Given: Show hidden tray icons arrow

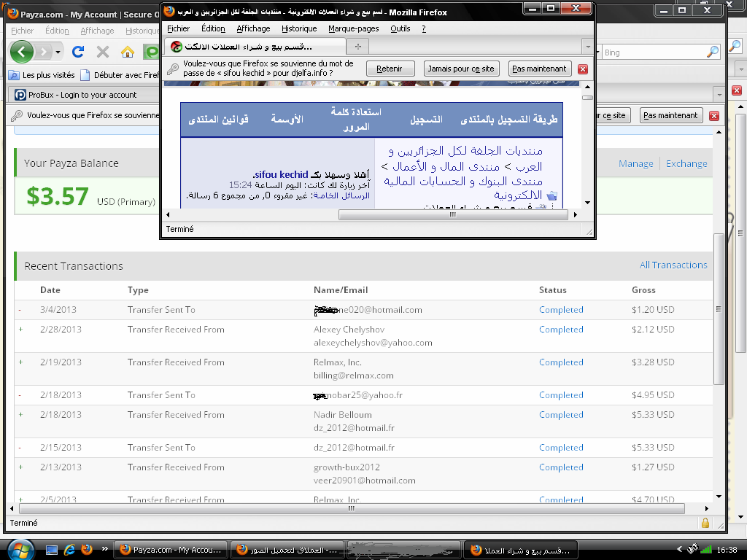Looking at the screenshot, I should coord(679,550).
